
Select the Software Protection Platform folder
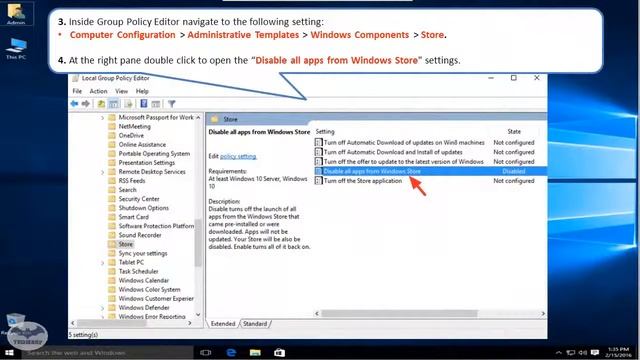[156, 226]
